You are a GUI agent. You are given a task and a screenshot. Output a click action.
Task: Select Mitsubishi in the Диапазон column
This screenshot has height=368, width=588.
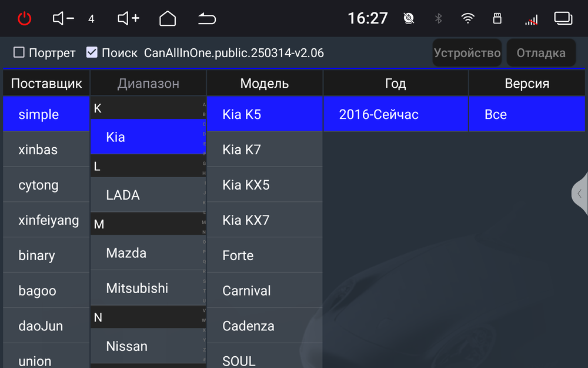(148, 288)
